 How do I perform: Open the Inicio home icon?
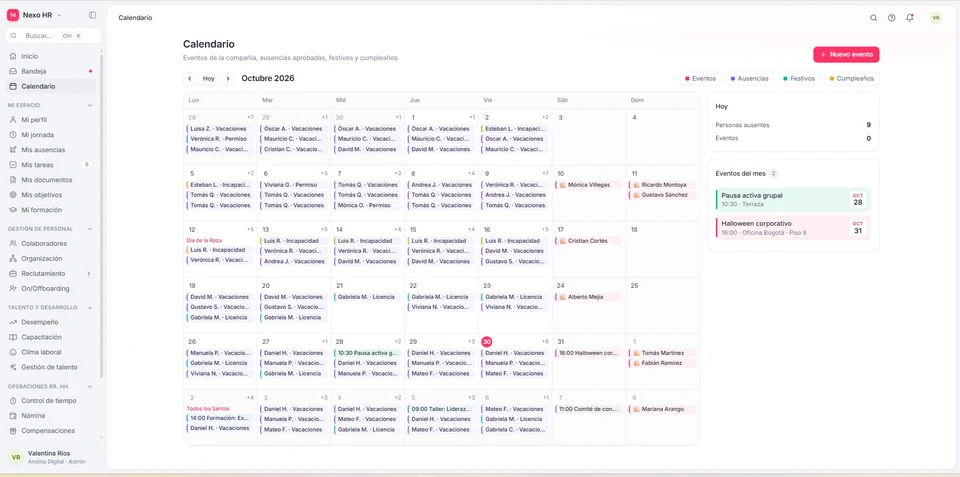(13, 56)
